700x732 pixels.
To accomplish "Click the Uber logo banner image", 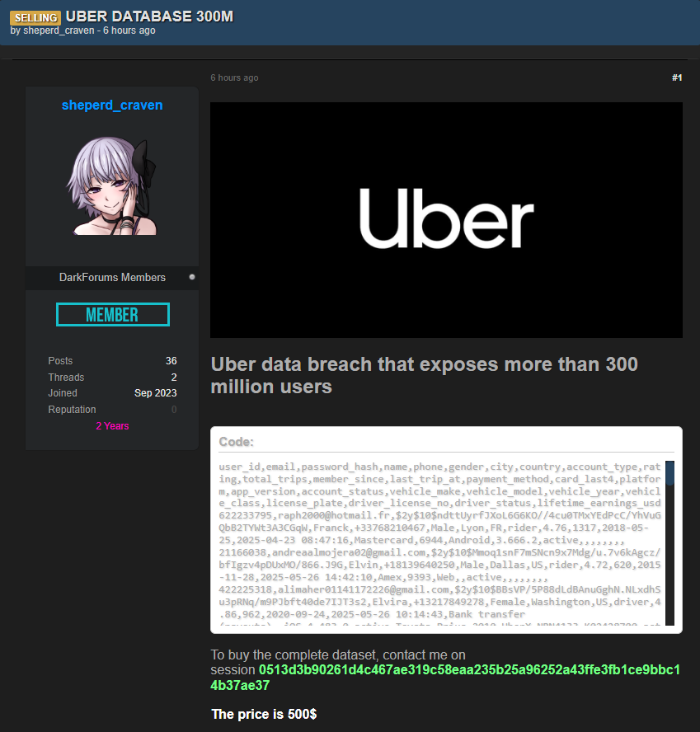I will pos(446,220).
